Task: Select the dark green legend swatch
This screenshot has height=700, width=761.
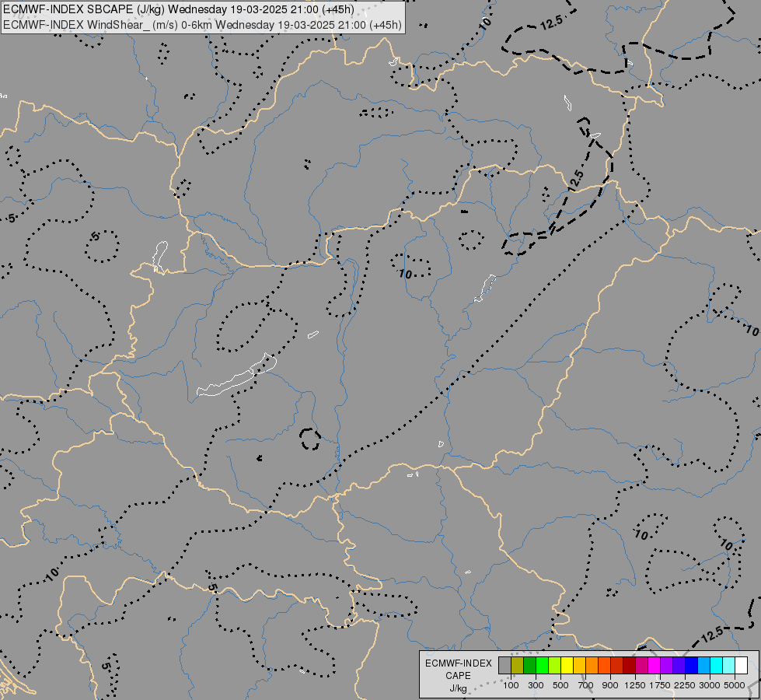Action: tap(529, 665)
